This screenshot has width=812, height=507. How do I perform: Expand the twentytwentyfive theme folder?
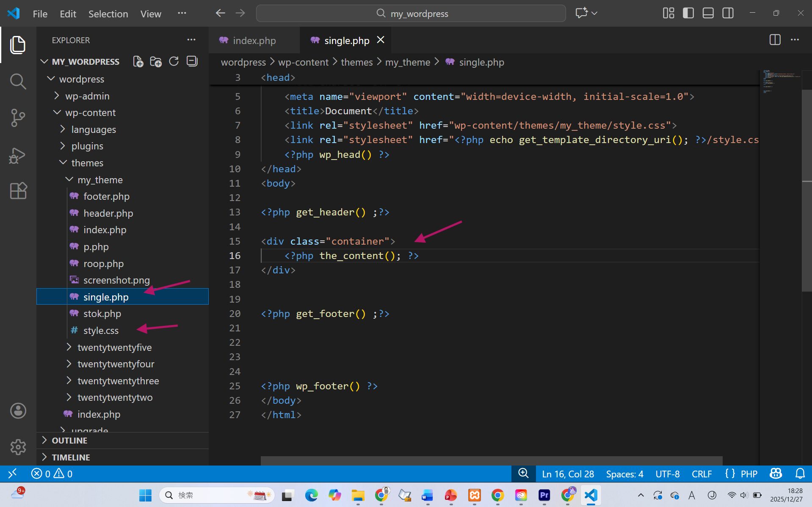point(114,347)
